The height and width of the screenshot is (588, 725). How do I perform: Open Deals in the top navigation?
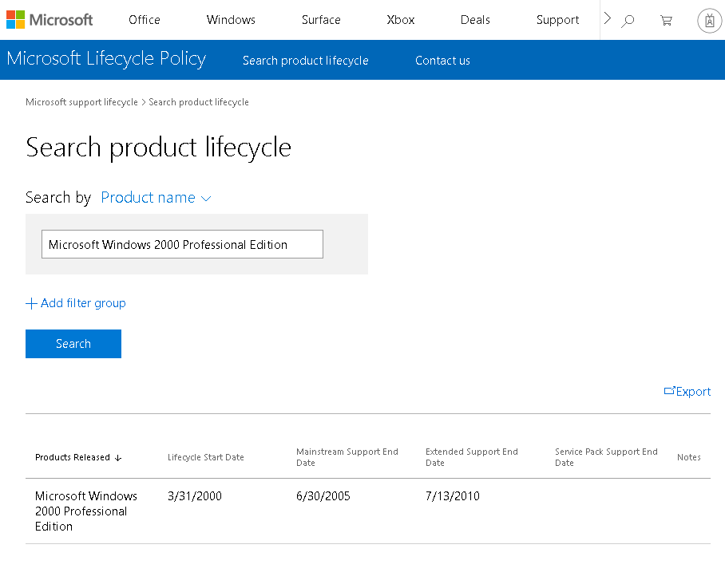pos(475,20)
